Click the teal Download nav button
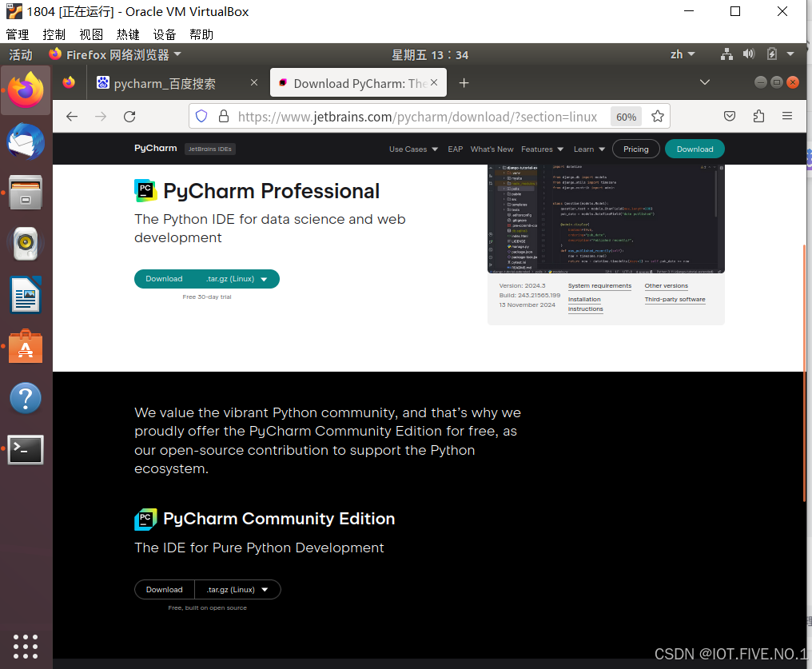Screen dimensions: 812x669 point(695,149)
